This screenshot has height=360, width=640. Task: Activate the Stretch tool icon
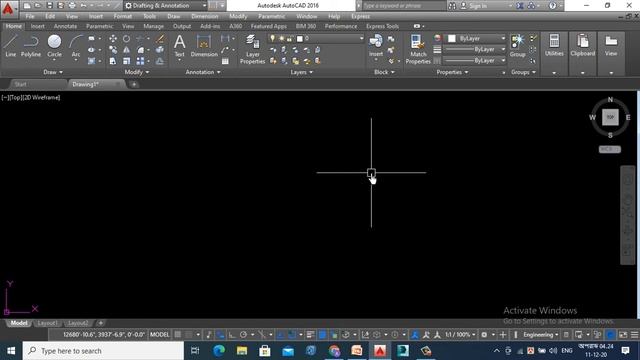point(113,61)
